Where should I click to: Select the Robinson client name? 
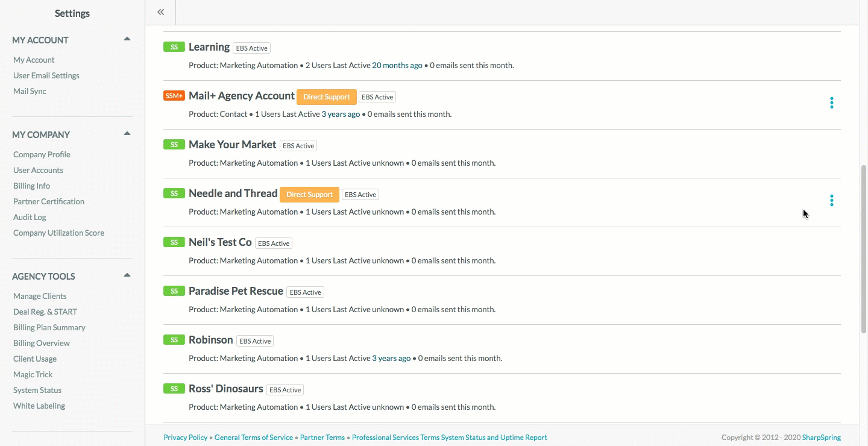click(211, 340)
